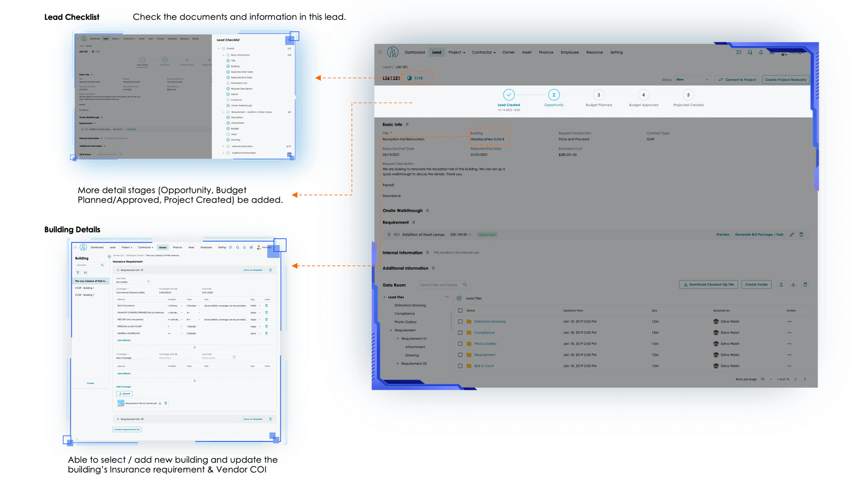The height and width of the screenshot is (488, 868).
Task: Check the Estimation-Drawing folder checkbox
Action: coord(460,322)
